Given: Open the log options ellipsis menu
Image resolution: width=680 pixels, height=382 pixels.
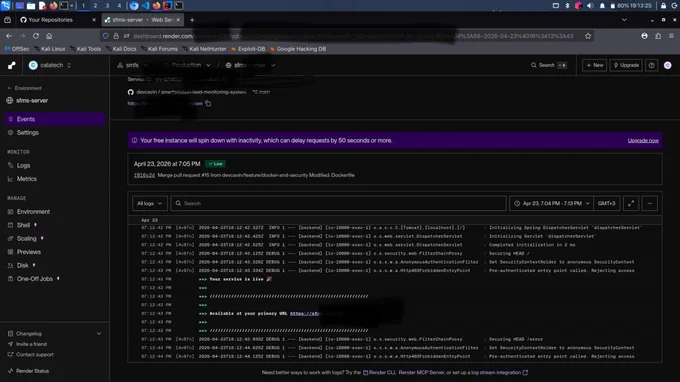Looking at the screenshot, I should 650,203.
